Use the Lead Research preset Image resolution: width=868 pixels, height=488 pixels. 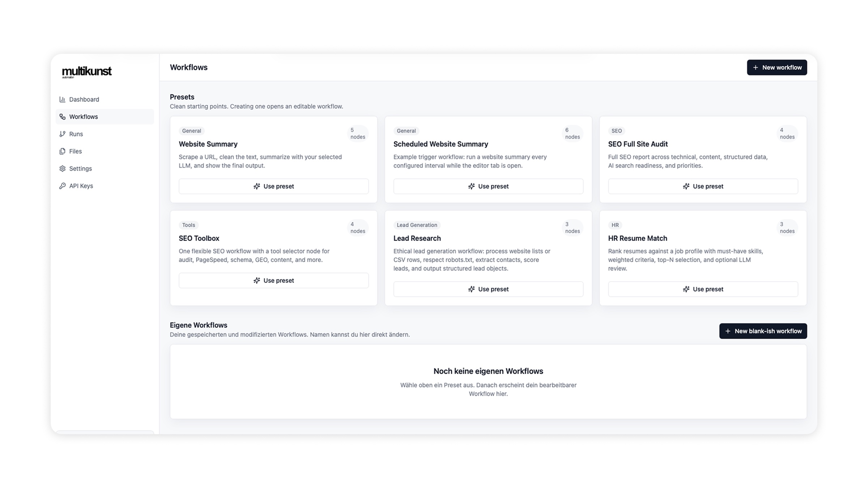[488, 289]
